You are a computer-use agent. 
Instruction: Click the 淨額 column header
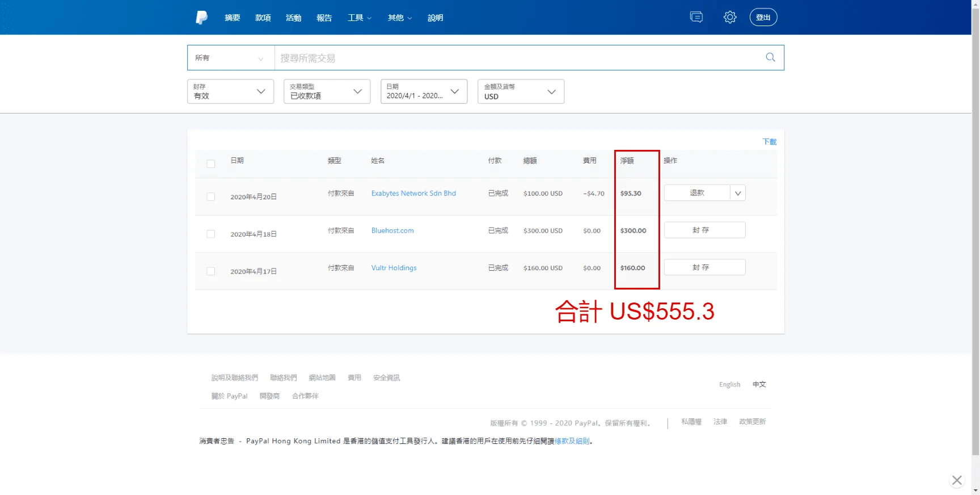click(x=627, y=161)
